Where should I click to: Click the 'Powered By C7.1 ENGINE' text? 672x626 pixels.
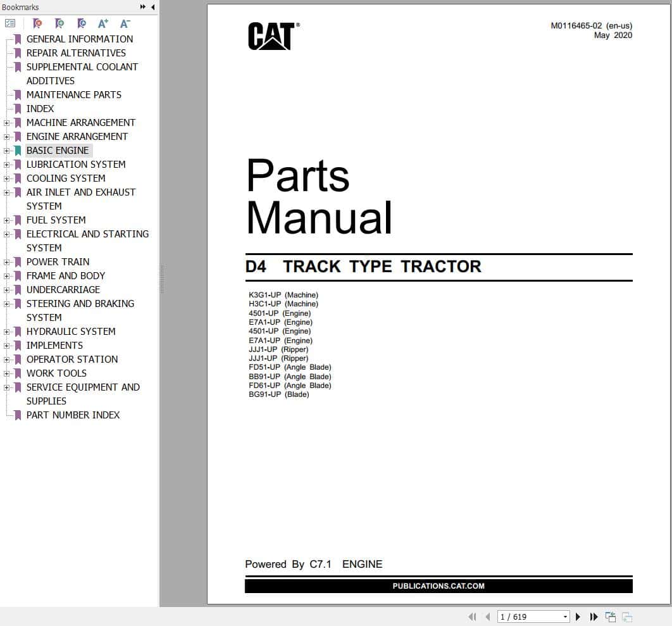[x=314, y=564]
